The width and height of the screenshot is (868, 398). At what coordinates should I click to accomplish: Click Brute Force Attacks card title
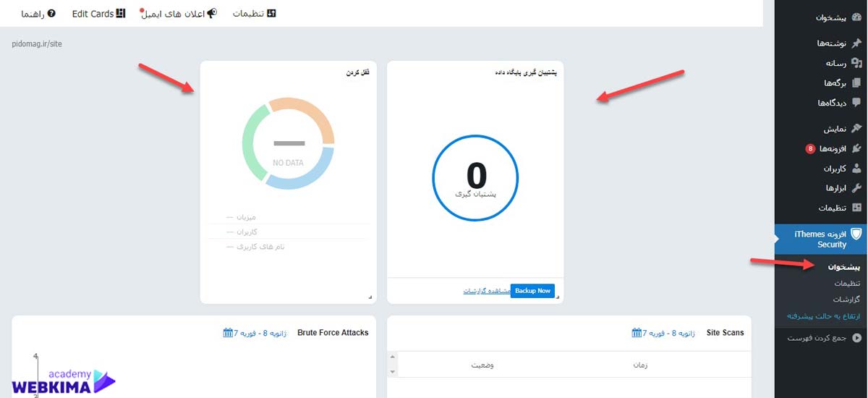333,333
